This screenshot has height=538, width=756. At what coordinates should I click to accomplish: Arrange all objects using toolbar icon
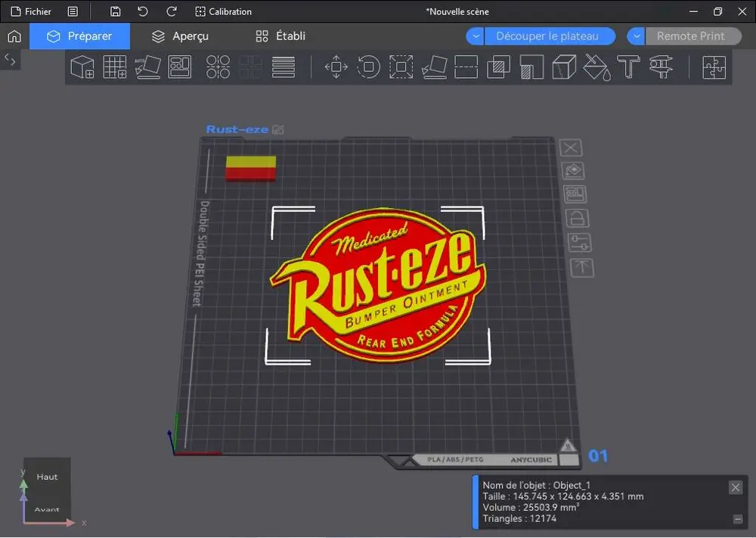[180, 67]
